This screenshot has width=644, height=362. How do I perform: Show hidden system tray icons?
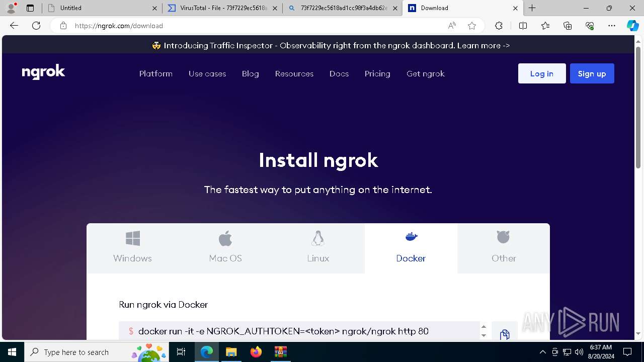pos(542,352)
